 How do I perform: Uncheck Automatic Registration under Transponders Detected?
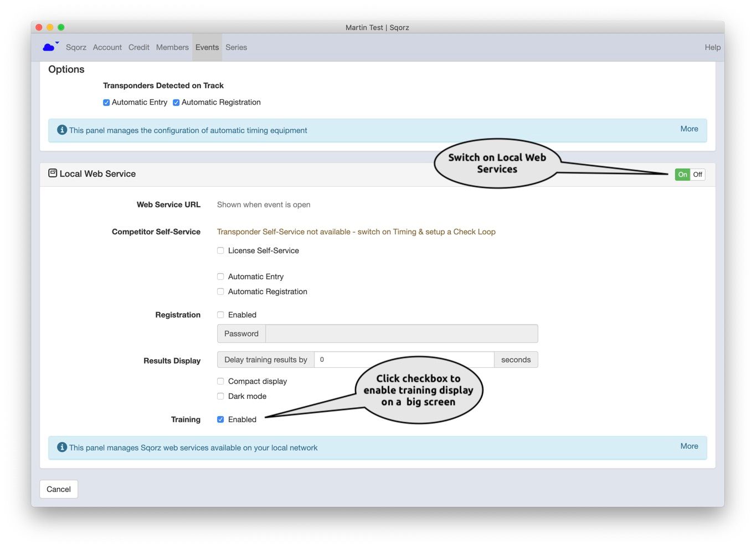coord(176,103)
